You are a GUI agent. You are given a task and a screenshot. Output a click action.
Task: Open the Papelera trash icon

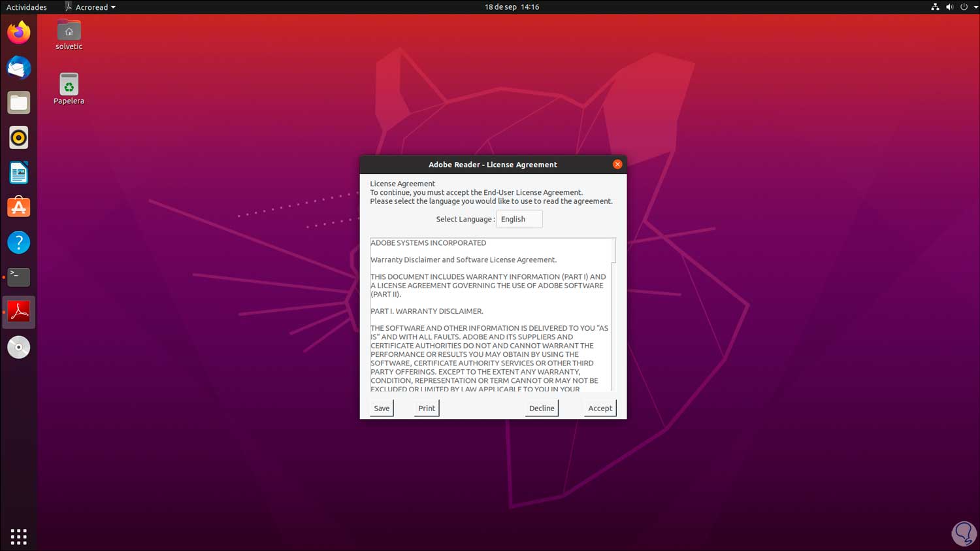(69, 89)
